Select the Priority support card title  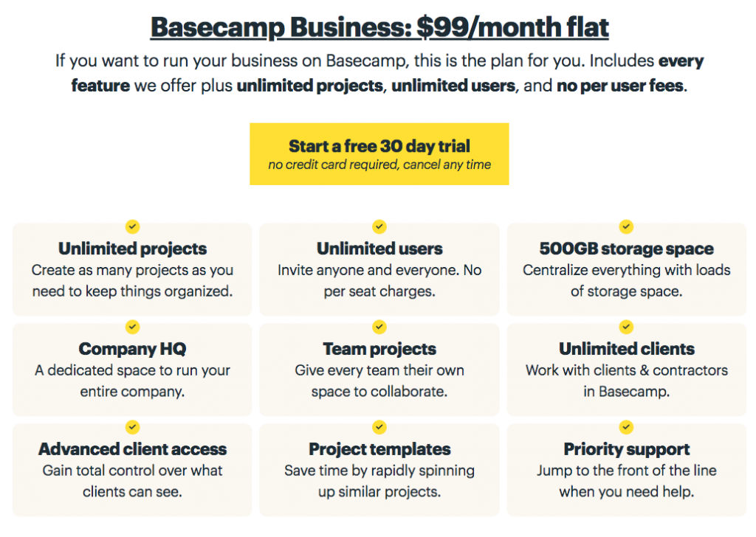tap(626, 449)
